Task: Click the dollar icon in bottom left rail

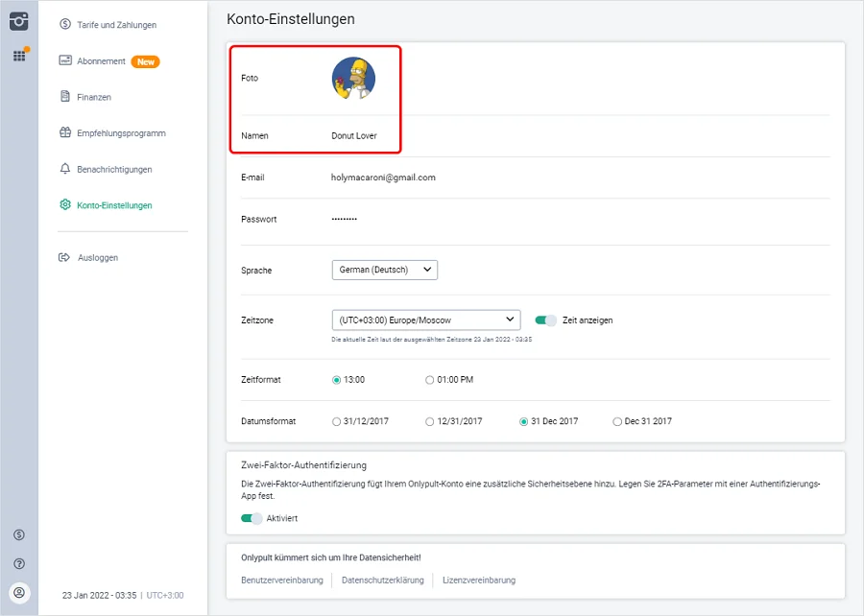Action: pyautogui.click(x=19, y=534)
